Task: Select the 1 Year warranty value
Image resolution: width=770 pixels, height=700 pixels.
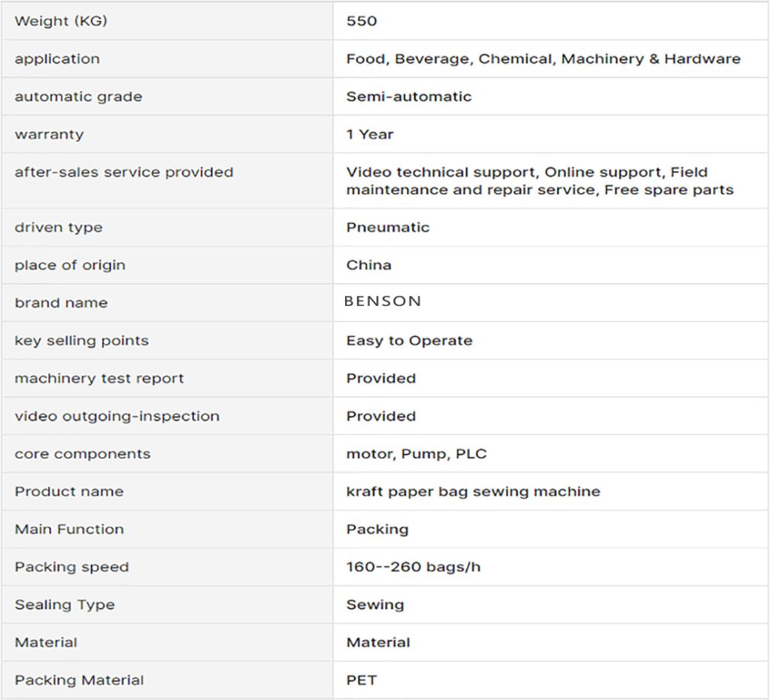Action: click(370, 135)
